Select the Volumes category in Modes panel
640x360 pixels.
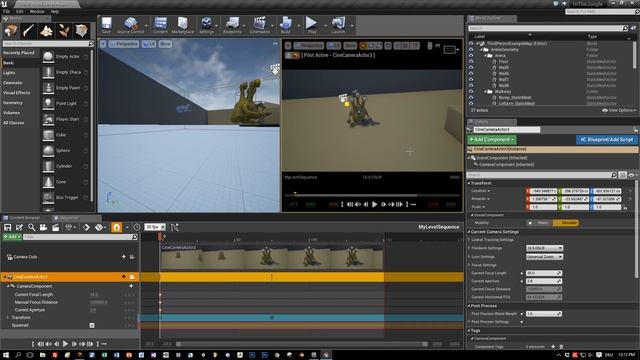(11, 113)
